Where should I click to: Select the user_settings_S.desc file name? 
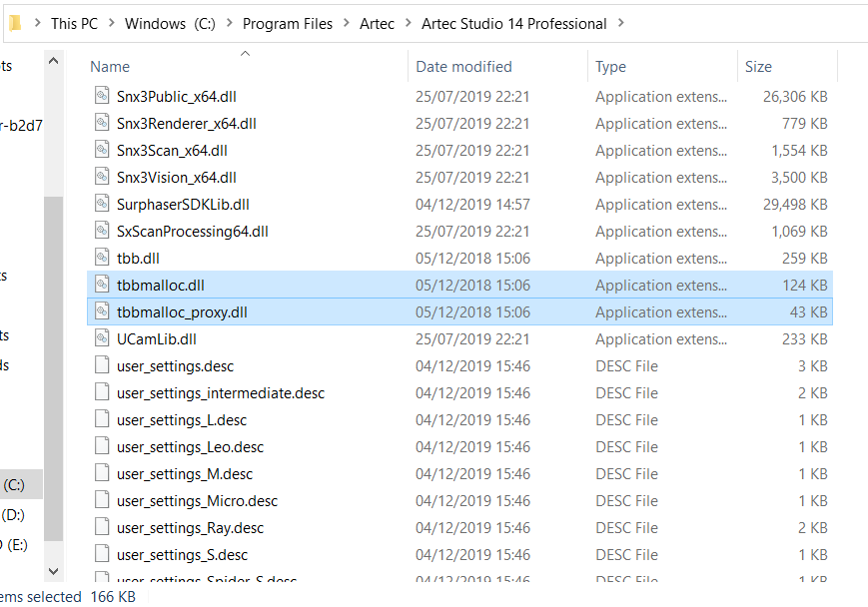(x=182, y=555)
